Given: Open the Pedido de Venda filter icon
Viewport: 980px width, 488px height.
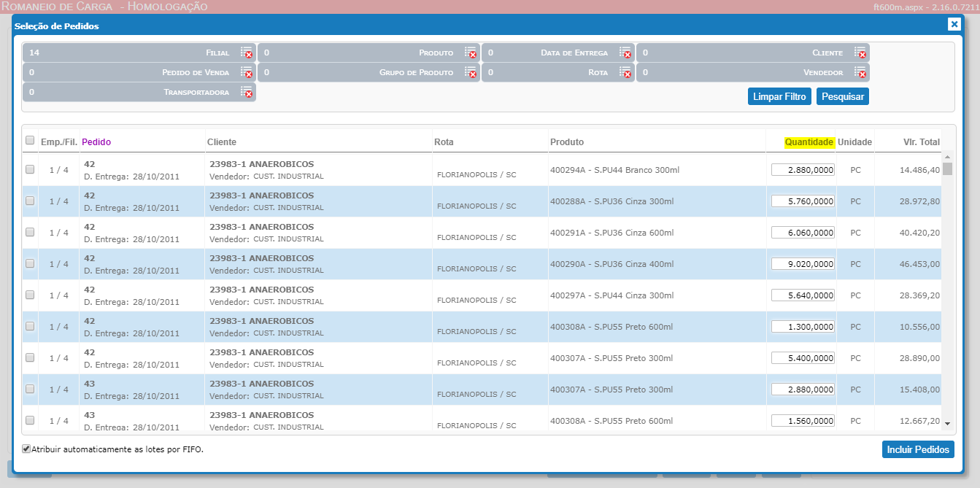Looking at the screenshot, I should (x=247, y=72).
